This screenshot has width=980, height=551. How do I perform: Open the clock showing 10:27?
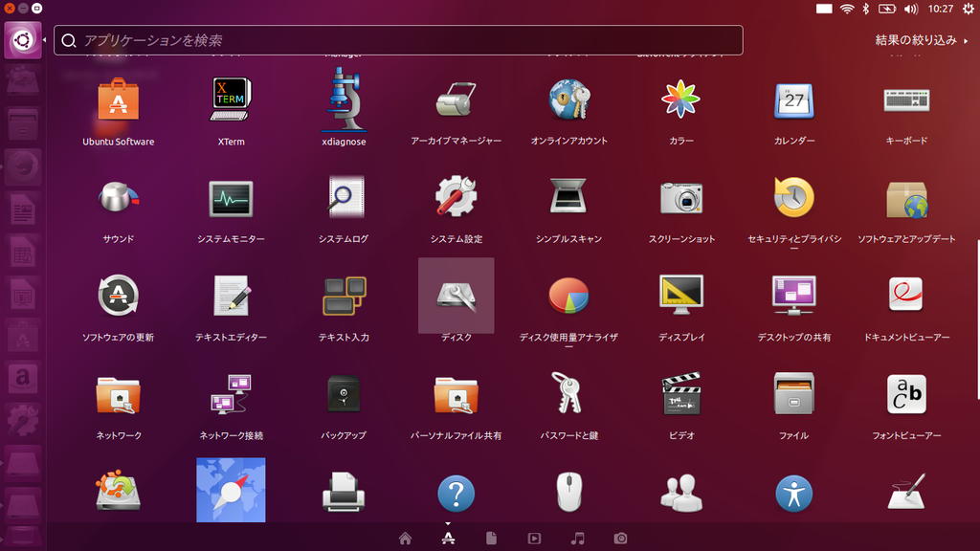point(941,9)
